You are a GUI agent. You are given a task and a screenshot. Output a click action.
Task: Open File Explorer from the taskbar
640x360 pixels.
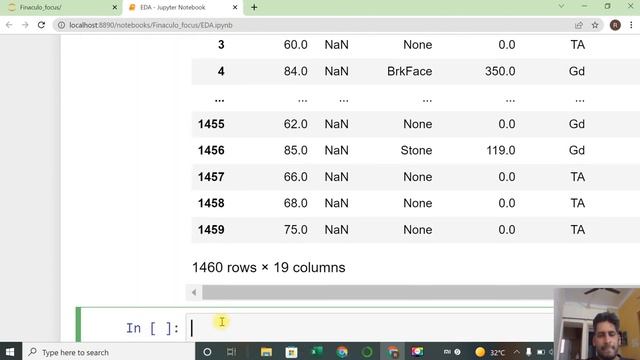pos(266,352)
